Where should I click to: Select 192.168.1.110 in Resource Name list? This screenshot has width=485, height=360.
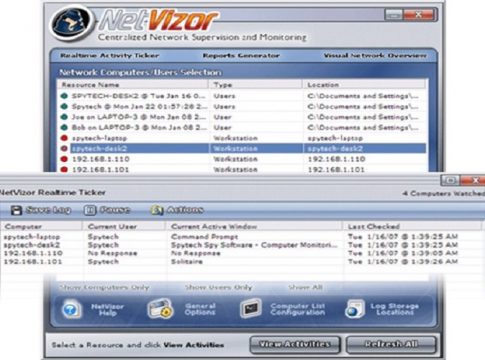(x=101, y=159)
